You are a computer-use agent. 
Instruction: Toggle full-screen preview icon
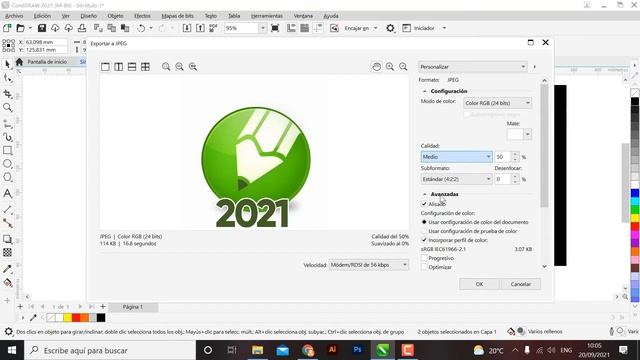[275, 28]
